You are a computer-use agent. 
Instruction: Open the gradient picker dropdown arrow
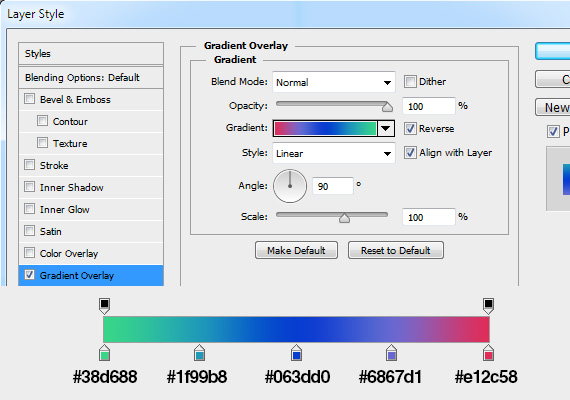click(386, 128)
